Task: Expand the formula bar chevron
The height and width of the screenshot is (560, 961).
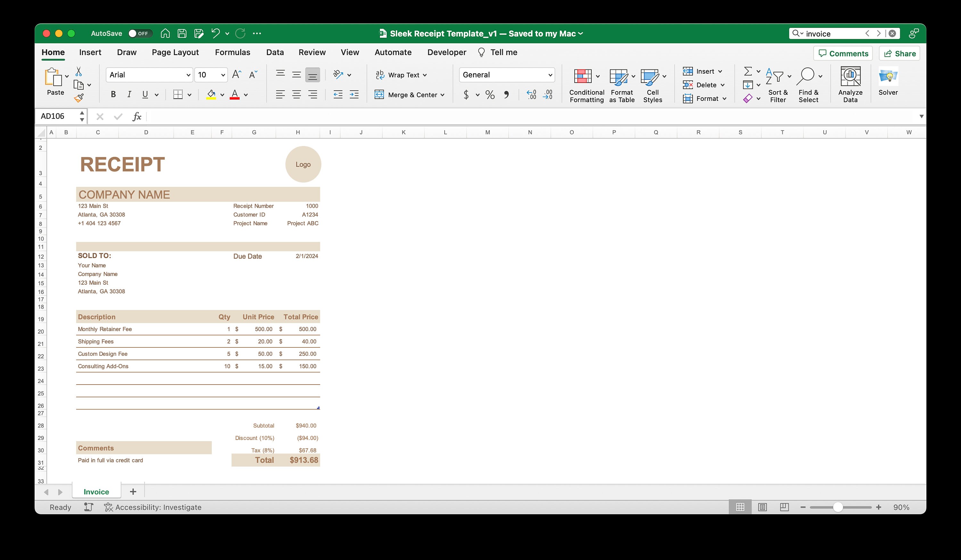Action: tap(921, 116)
